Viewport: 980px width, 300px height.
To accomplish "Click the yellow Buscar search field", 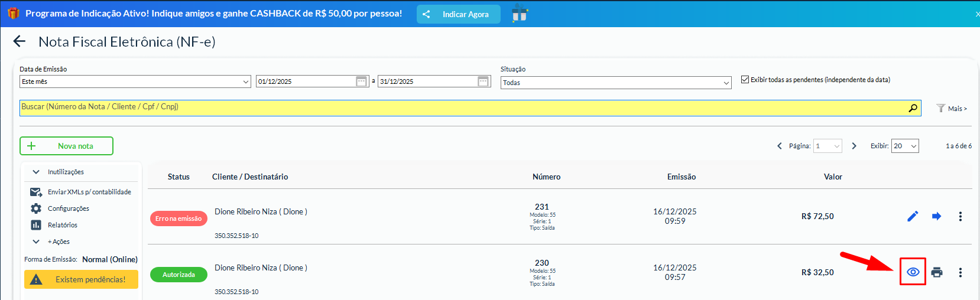I will (x=461, y=107).
